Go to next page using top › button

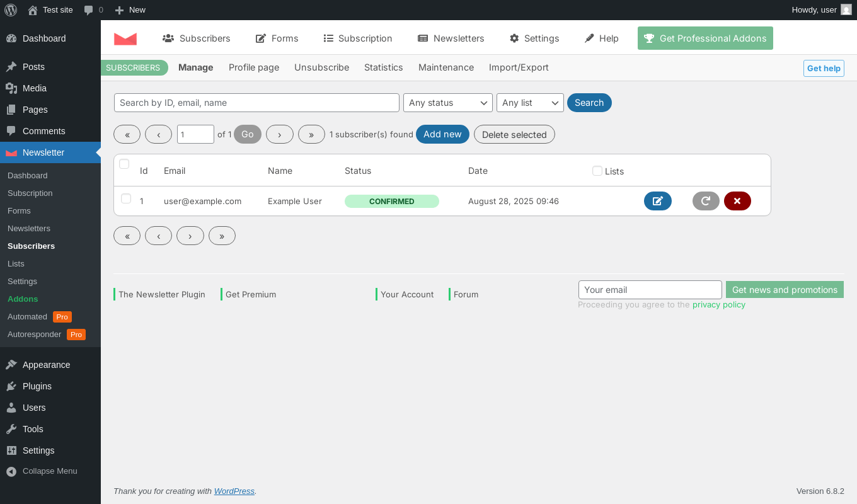pyautogui.click(x=279, y=134)
